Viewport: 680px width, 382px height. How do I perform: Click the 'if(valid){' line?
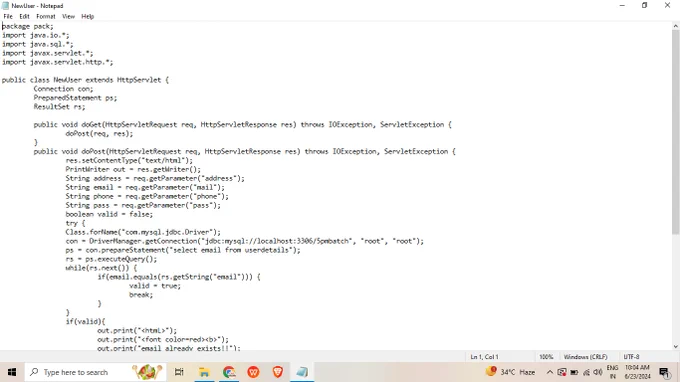pos(85,322)
